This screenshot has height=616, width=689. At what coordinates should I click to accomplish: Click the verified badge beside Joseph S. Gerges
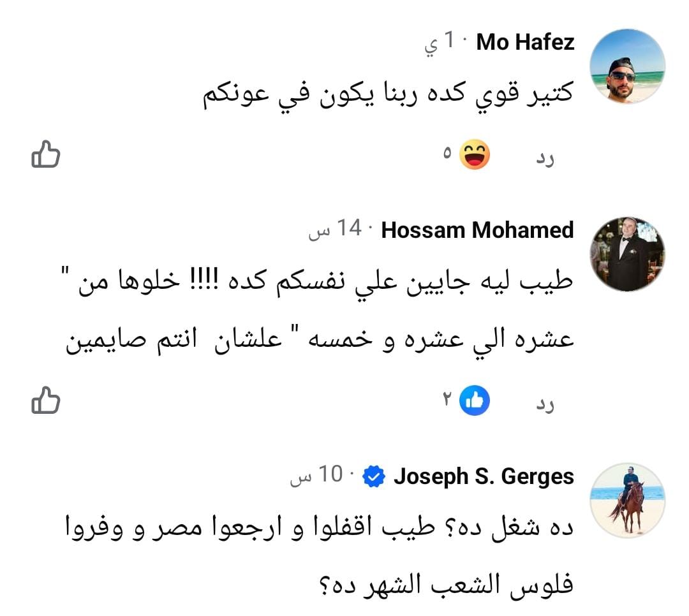tap(374, 476)
